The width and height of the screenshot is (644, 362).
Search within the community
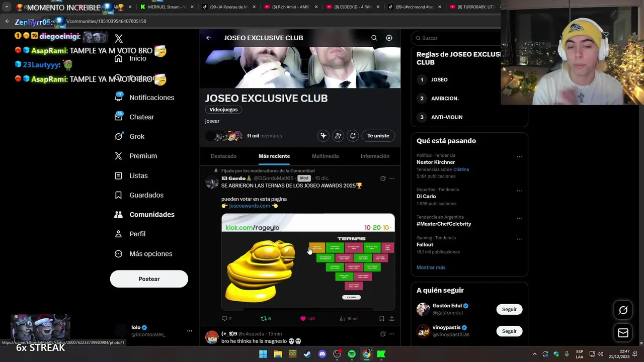pyautogui.click(x=374, y=38)
